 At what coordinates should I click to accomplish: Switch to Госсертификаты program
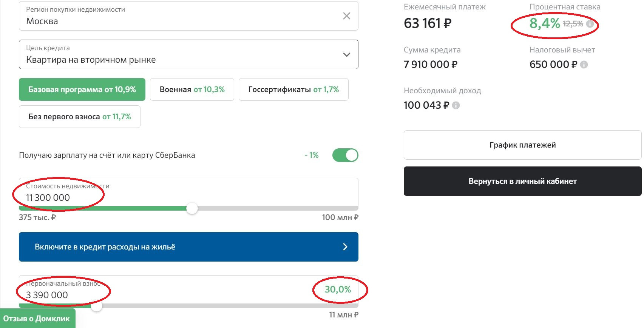pyautogui.click(x=293, y=89)
